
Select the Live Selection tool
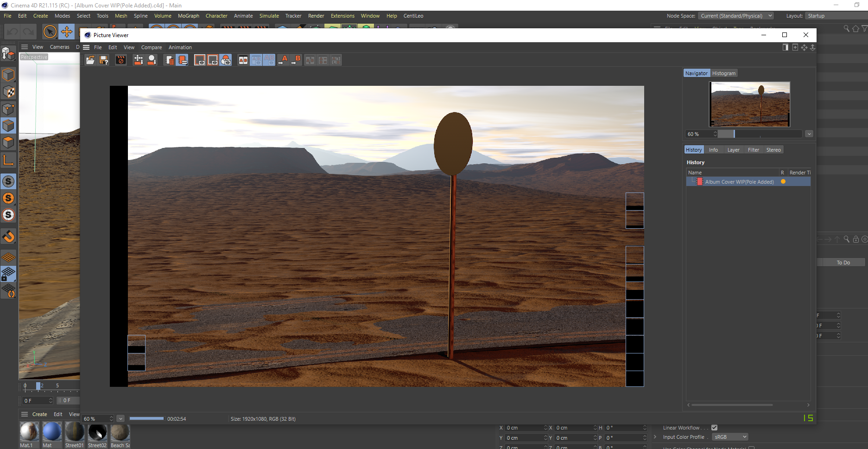(50, 32)
